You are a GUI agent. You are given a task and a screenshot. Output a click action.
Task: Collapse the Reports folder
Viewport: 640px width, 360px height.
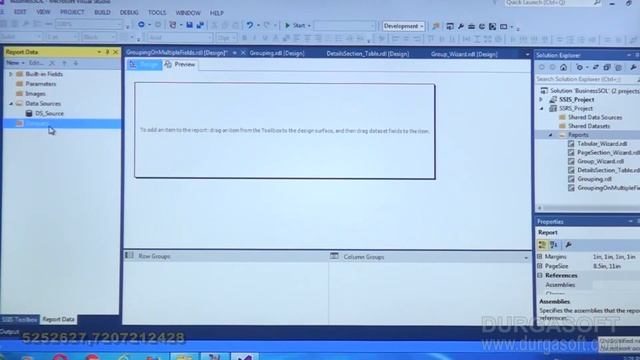[551, 135]
